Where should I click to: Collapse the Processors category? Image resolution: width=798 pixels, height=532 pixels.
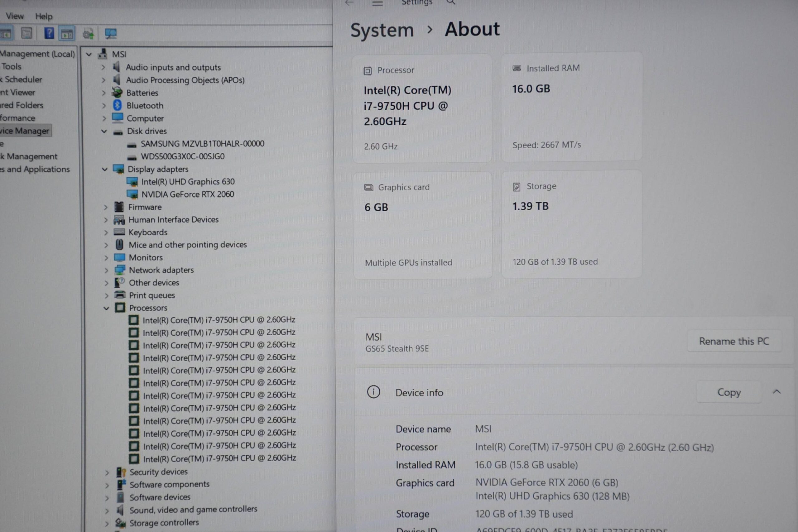pos(106,308)
